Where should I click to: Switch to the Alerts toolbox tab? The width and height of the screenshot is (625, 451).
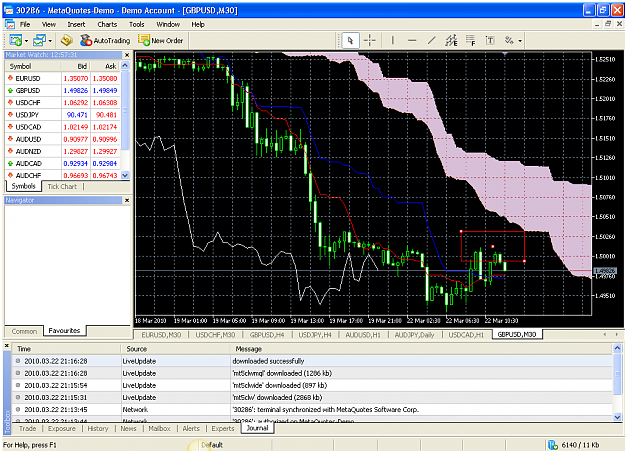tap(191, 429)
